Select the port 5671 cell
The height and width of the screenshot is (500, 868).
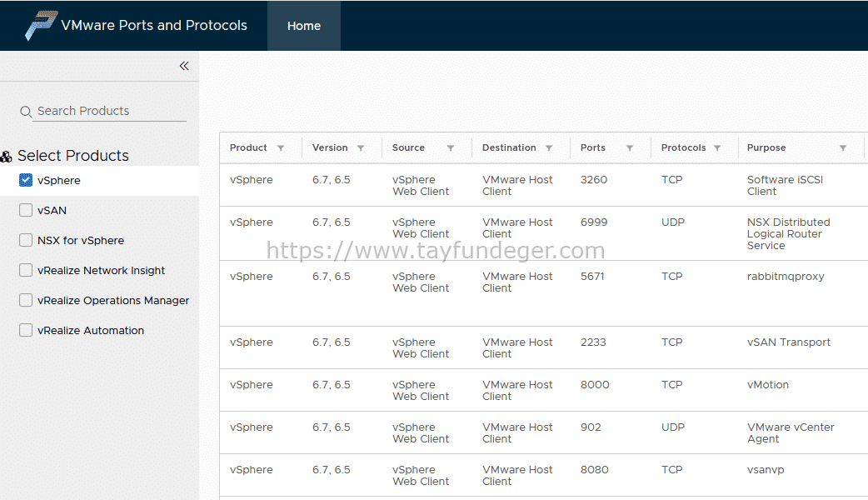click(592, 277)
